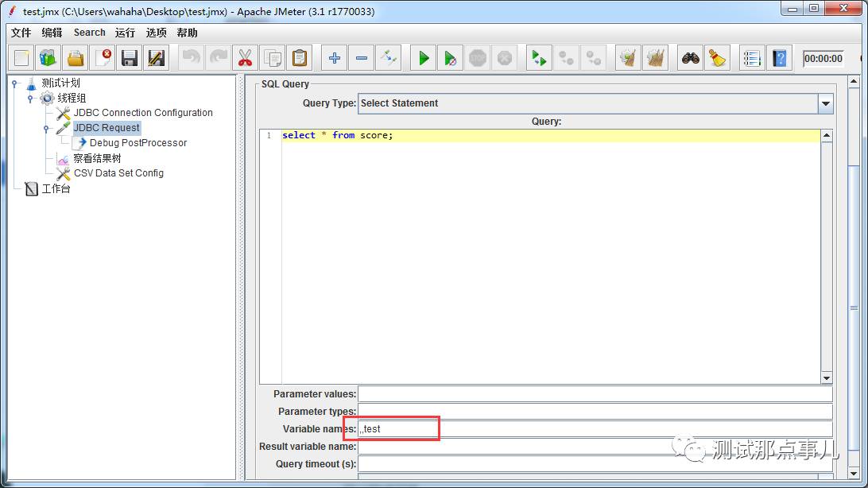868x488 pixels.
Task: Open the 运行 menu
Action: tap(125, 33)
